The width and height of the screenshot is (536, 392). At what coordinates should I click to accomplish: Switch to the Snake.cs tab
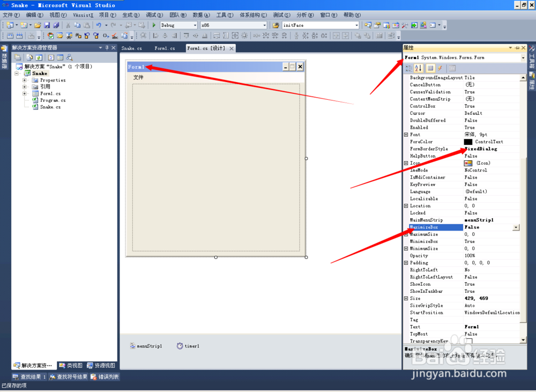pyautogui.click(x=132, y=49)
